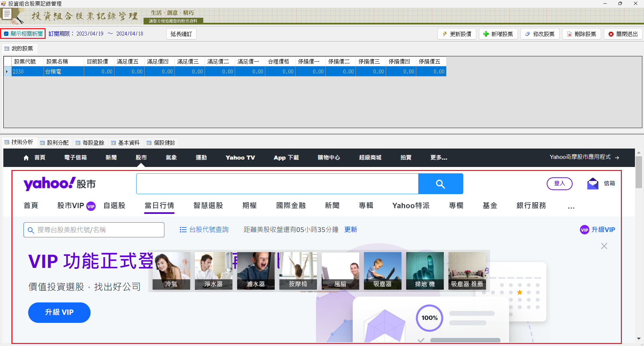Select the 我的股票 tab

point(19,49)
